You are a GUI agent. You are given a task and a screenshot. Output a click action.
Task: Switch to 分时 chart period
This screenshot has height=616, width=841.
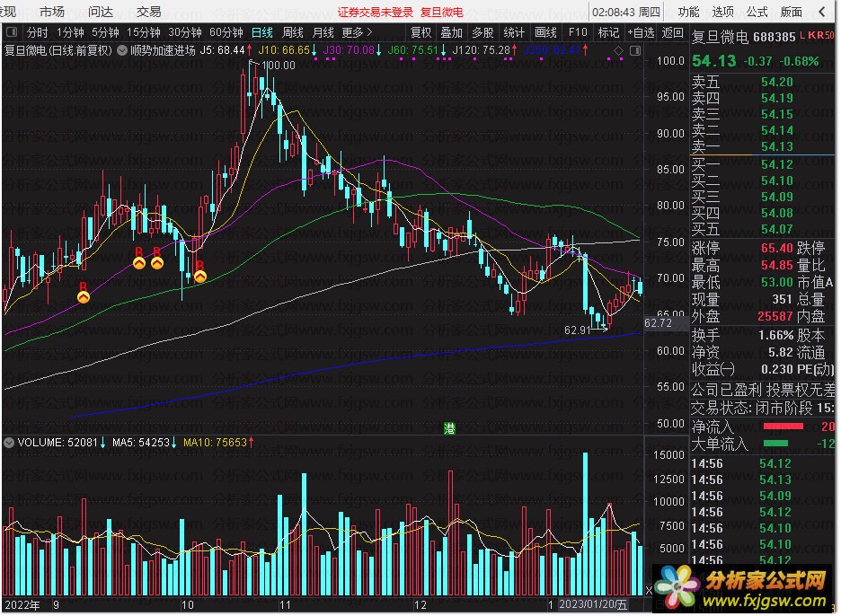(x=38, y=32)
